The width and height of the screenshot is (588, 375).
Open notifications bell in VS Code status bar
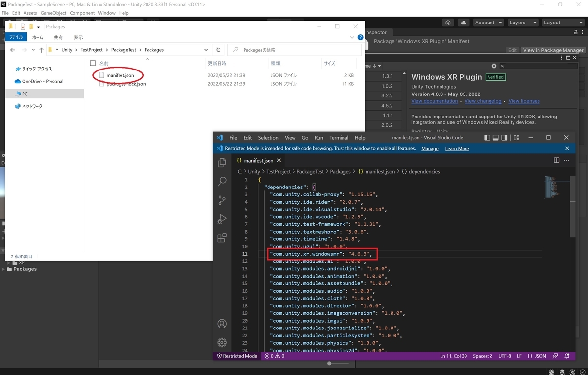[x=567, y=356]
